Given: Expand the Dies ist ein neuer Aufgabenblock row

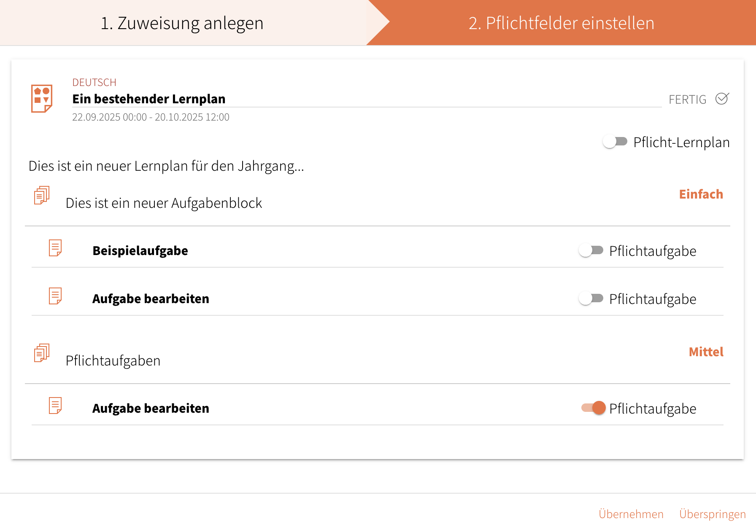Looking at the screenshot, I should [164, 203].
